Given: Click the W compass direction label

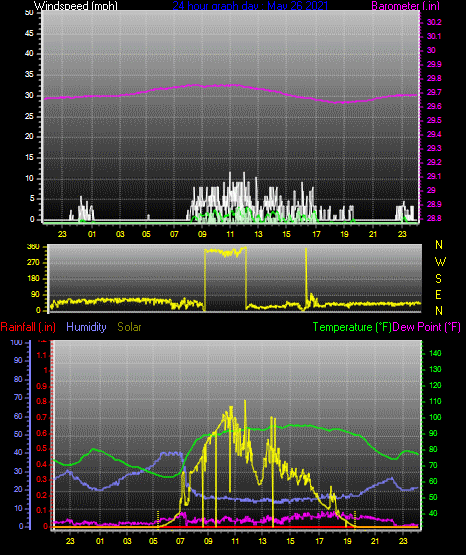Looking at the screenshot, I should 440,262.
